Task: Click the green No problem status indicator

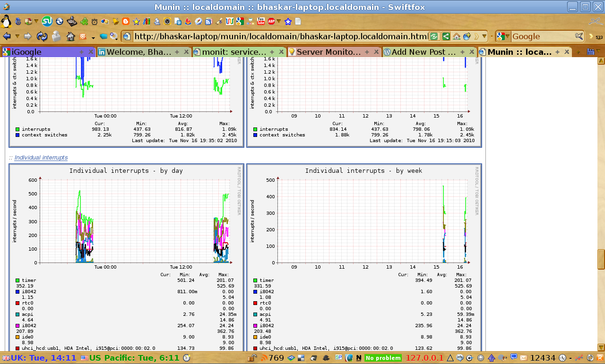Action: coord(383,358)
